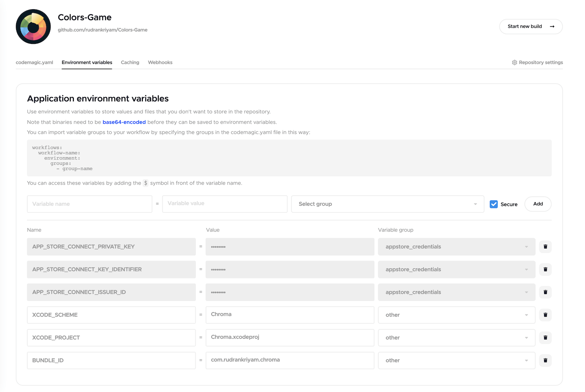Screen dimensions: 585x392
Task: Click the Name column header
Action: coord(34,230)
